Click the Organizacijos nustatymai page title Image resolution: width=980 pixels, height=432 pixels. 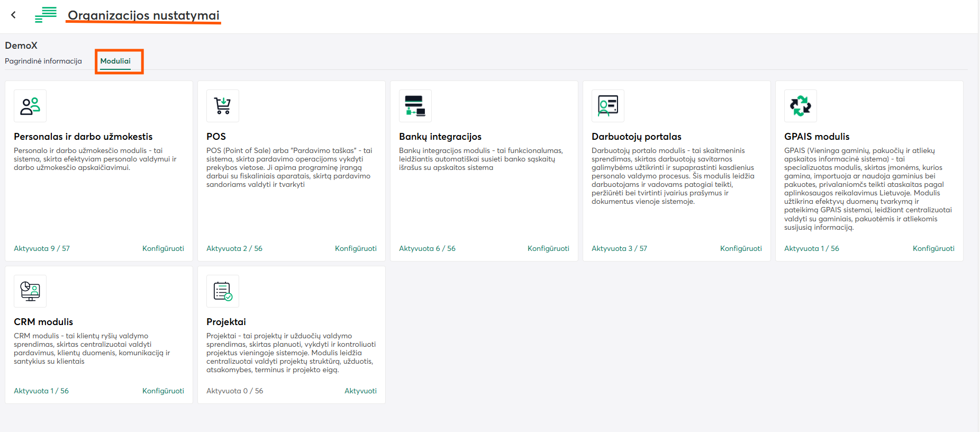[x=143, y=15]
